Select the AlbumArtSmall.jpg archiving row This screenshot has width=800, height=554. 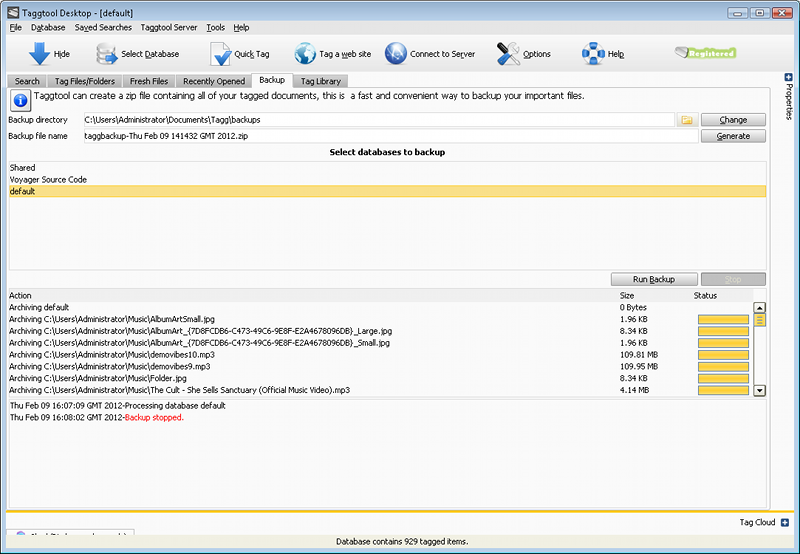[381, 319]
